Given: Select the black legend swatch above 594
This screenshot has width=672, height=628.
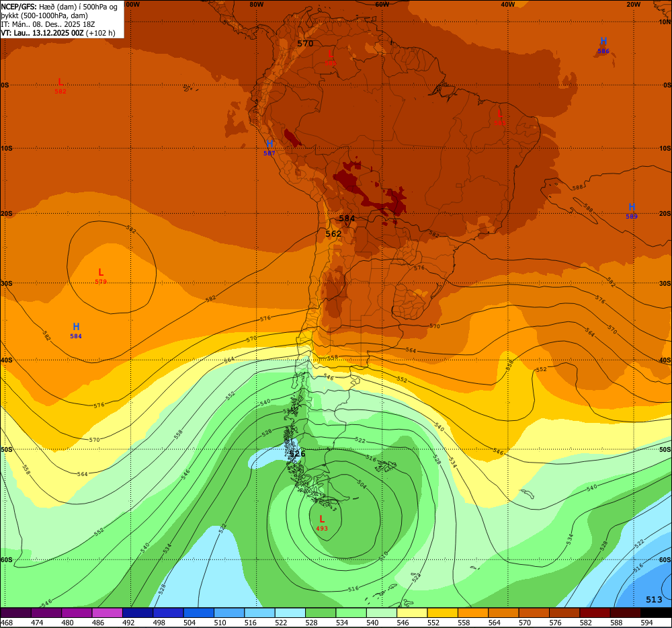Looking at the screenshot, I should pos(656,613).
